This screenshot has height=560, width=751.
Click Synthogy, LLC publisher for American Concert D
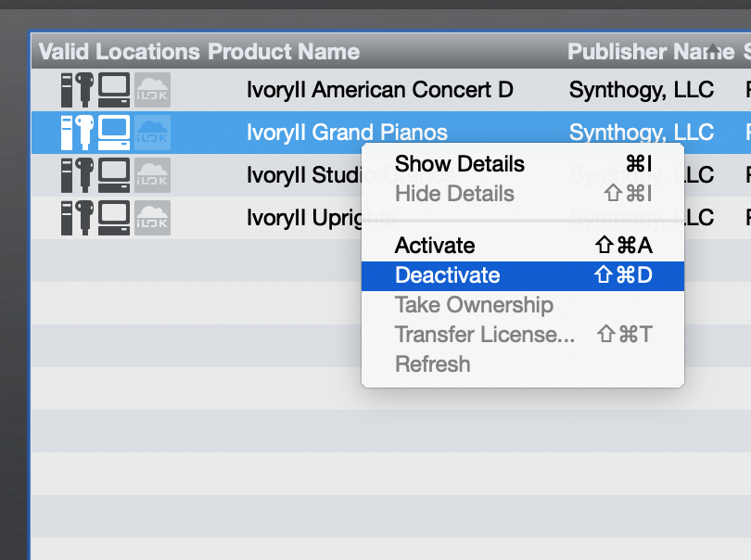(x=642, y=90)
